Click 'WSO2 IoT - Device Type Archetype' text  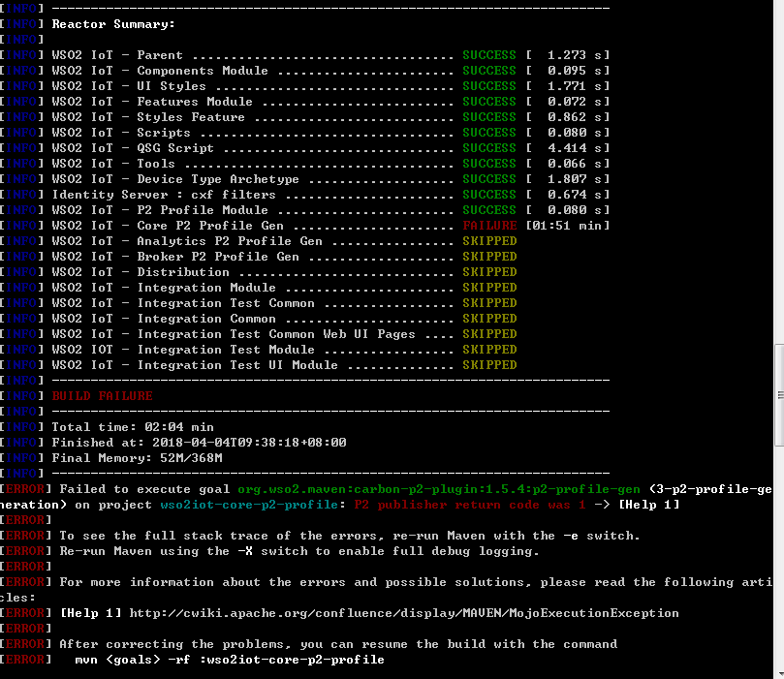coord(175,179)
